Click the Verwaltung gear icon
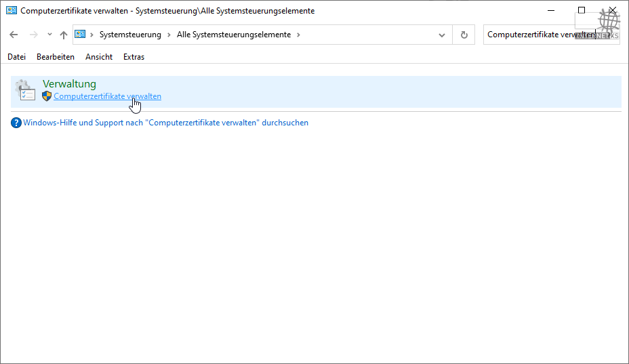Viewport: 629px width, 364px height. 25,90
